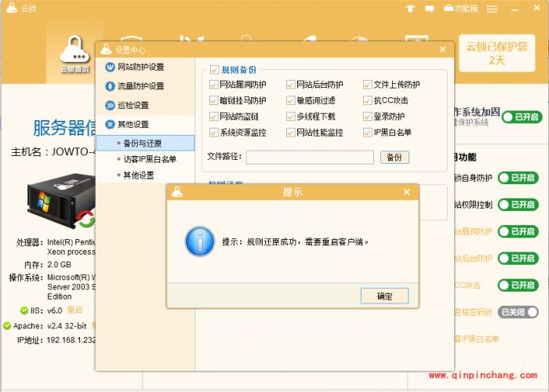Viewport: 549px width, 392px height.
Task: Enable the 宫格密码锁 已关闭 switch
Action: [518, 312]
